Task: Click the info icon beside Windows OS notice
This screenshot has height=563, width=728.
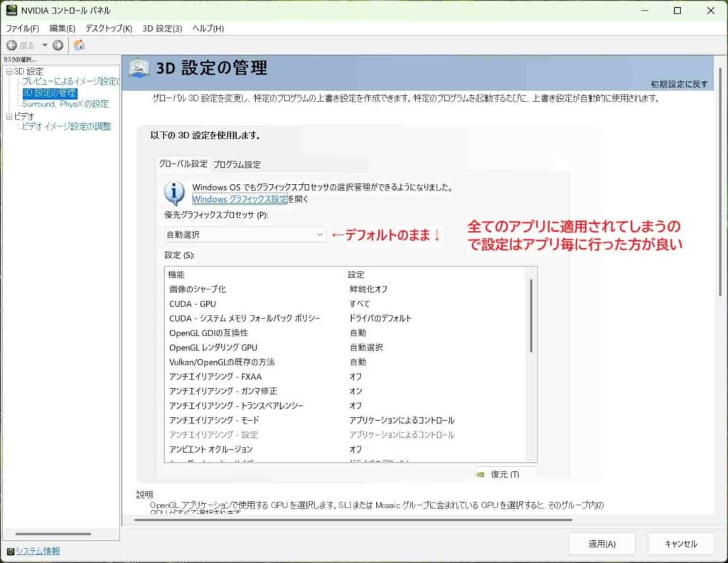Action: (x=174, y=193)
